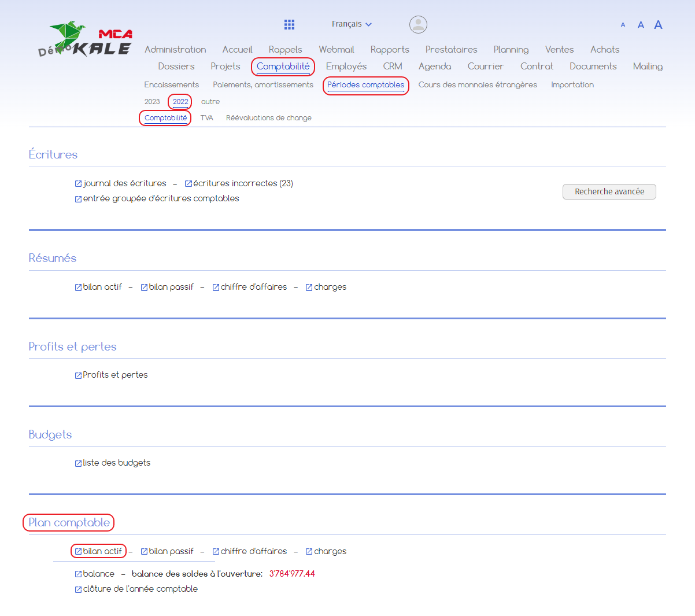Switch to the 2023 accounting period
This screenshot has height=616, width=695.
[152, 102]
